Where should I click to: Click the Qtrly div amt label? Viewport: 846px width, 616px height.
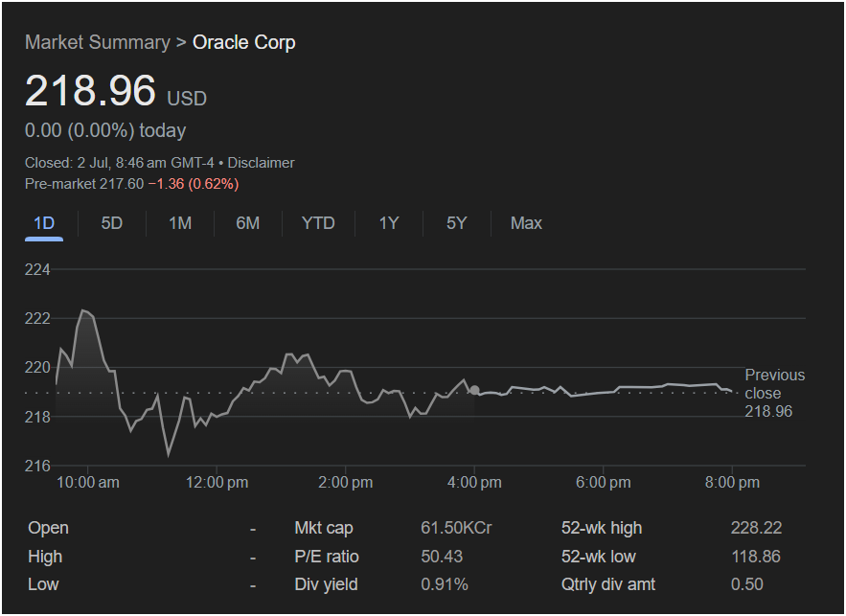pyautogui.click(x=608, y=584)
